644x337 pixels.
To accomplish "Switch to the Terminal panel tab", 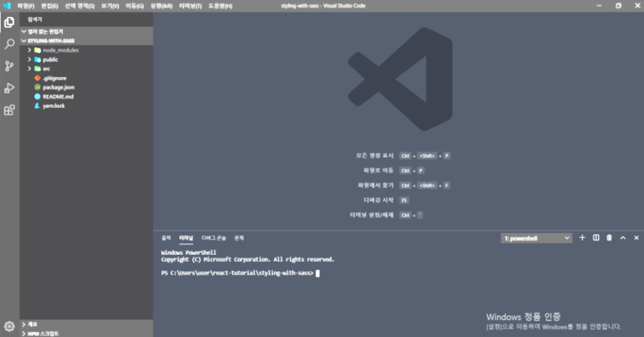I will pos(186,238).
